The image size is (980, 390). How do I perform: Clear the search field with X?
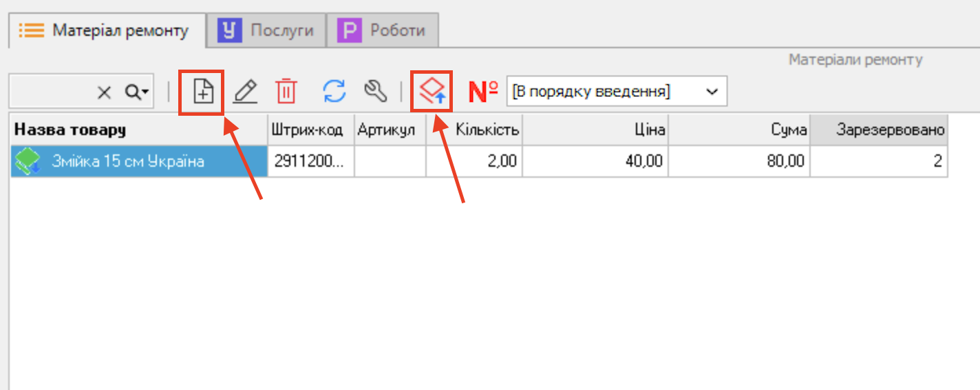coord(104,92)
